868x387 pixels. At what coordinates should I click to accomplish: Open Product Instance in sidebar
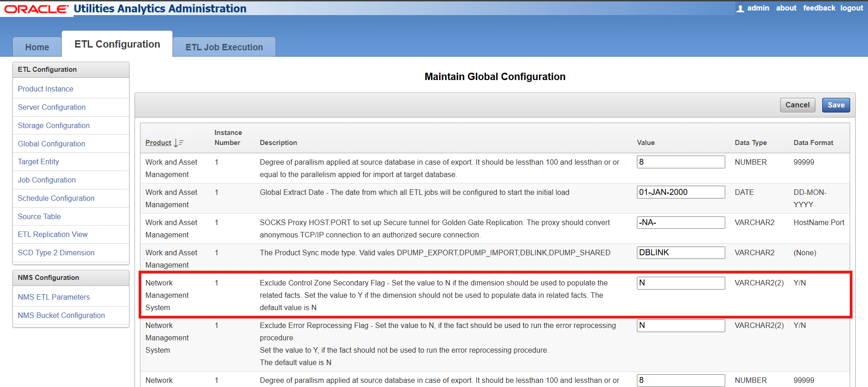pyautogui.click(x=45, y=89)
